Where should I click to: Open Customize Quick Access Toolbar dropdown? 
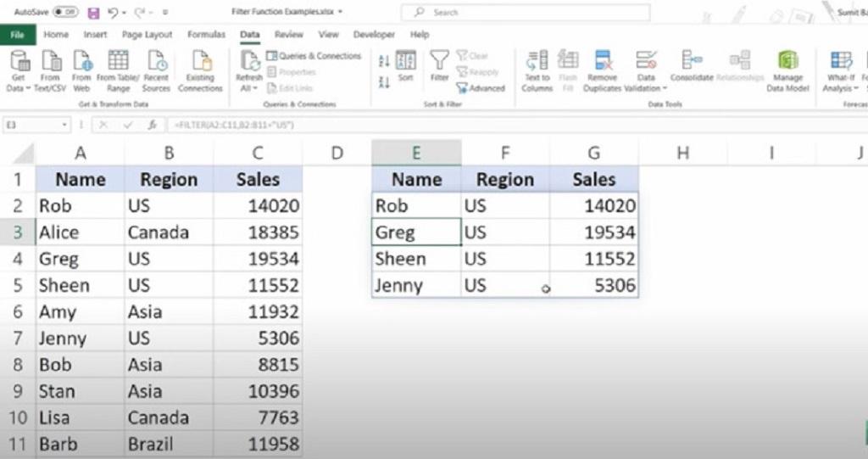[165, 12]
